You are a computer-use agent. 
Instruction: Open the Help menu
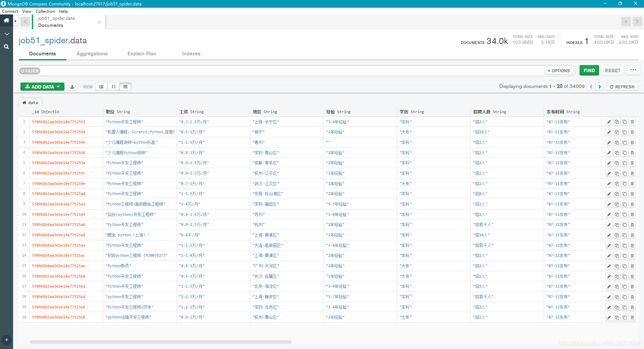pos(63,11)
